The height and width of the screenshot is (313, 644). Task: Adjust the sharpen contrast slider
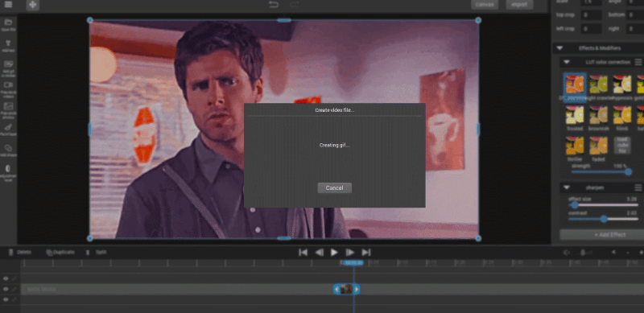pos(603,219)
